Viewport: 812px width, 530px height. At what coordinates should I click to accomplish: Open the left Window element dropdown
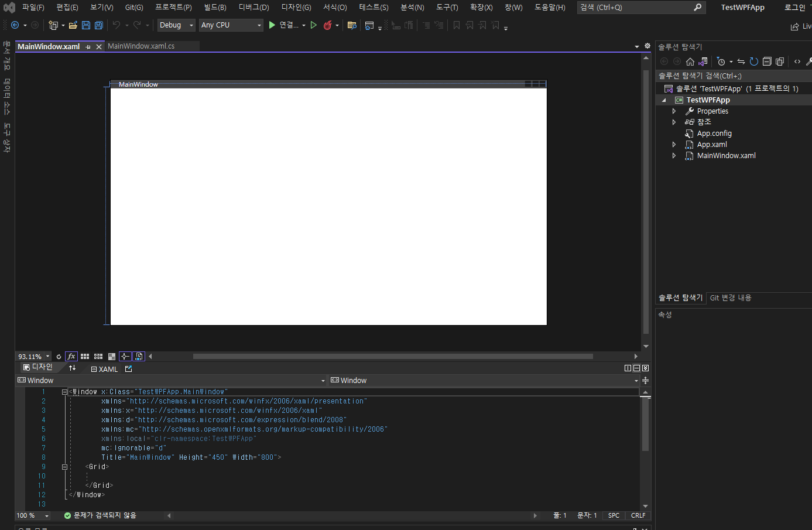[x=171, y=380]
